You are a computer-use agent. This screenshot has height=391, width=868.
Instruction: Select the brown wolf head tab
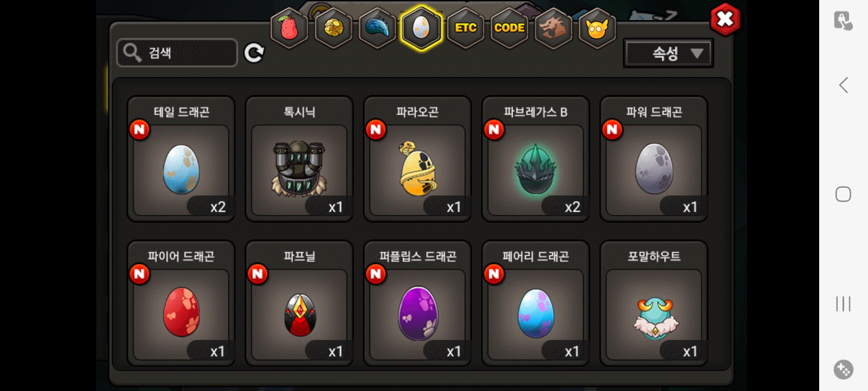[553, 28]
